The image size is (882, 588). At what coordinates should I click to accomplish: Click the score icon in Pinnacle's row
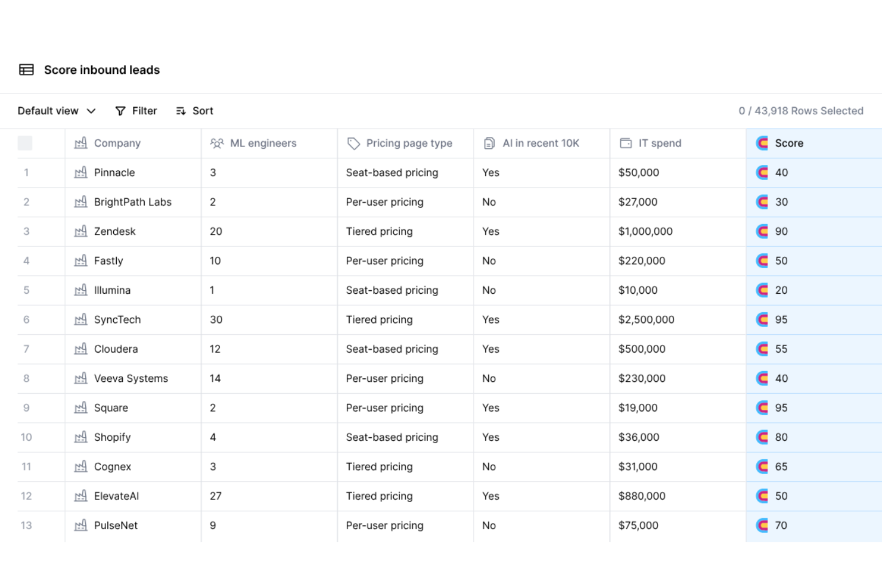pos(762,173)
